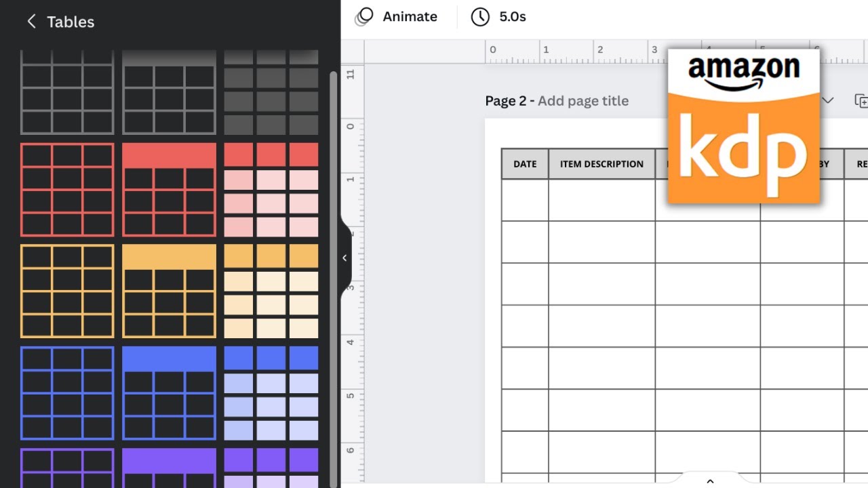
Task: Expand the bottom pages drawer chevron
Action: coord(710,481)
